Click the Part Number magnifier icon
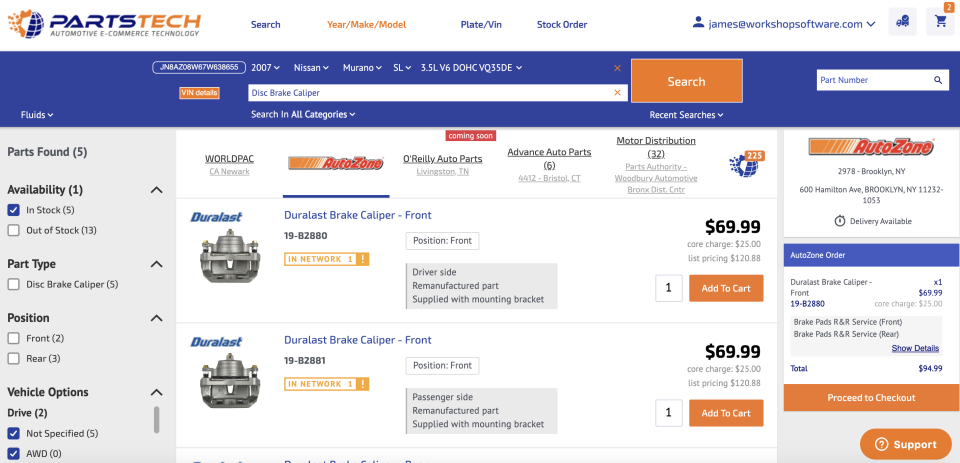 [x=938, y=80]
